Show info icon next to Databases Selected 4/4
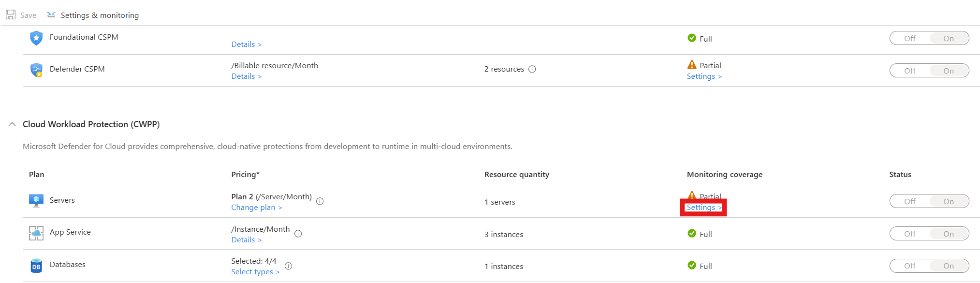The width and height of the screenshot is (980, 283). pos(289,266)
